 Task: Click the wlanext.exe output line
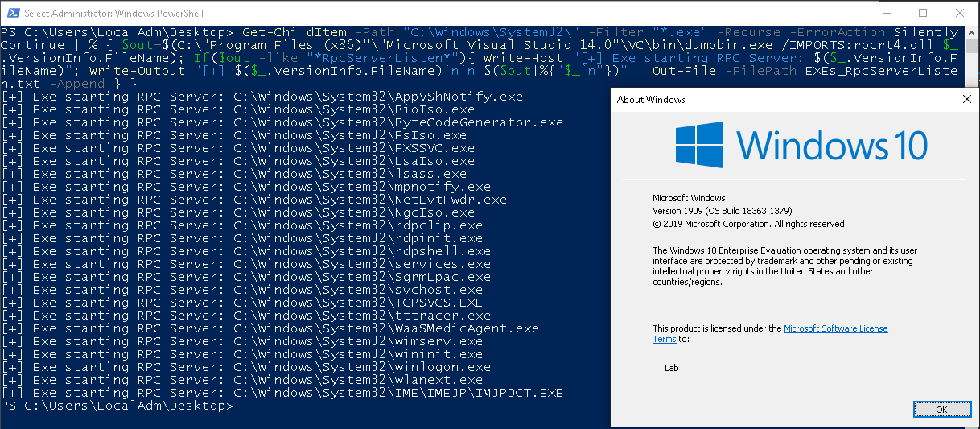coord(242,380)
